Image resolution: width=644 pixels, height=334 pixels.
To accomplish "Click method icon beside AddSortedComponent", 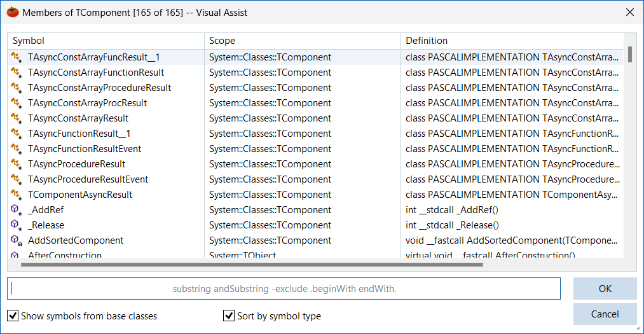I will coord(16,240).
